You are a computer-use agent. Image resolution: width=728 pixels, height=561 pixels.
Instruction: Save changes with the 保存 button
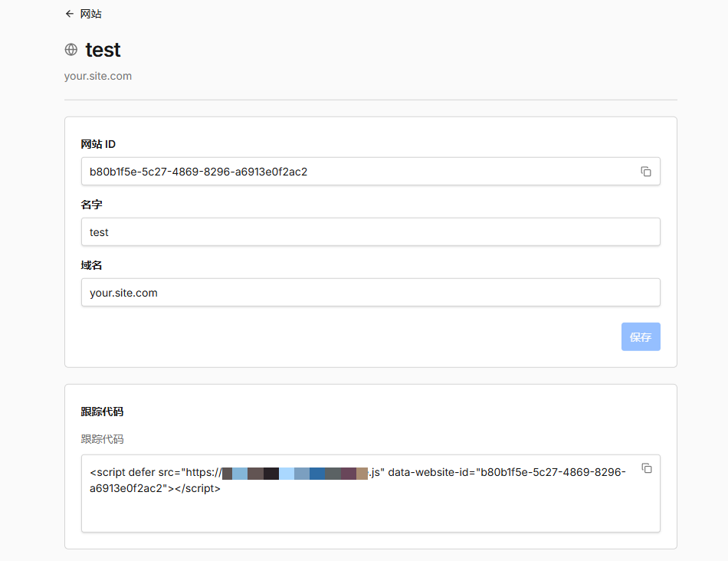tap(641, 336)
